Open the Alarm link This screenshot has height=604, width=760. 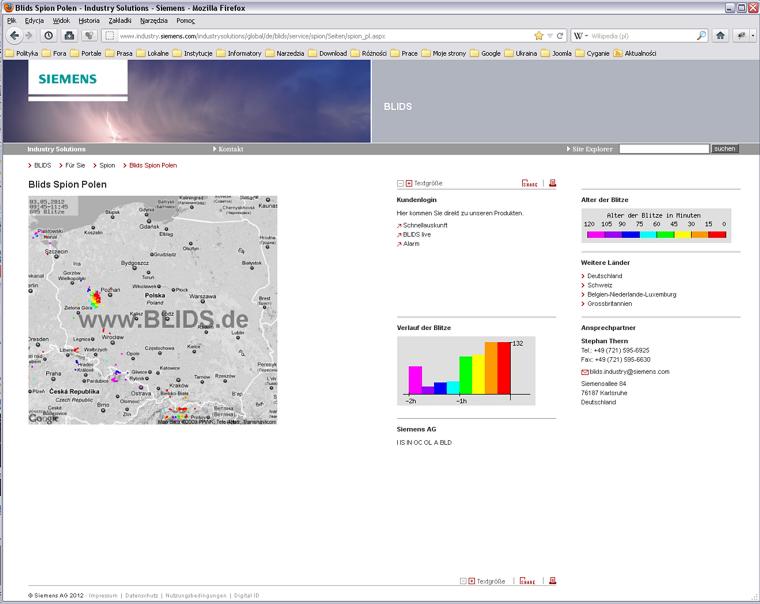click(411, 243)
